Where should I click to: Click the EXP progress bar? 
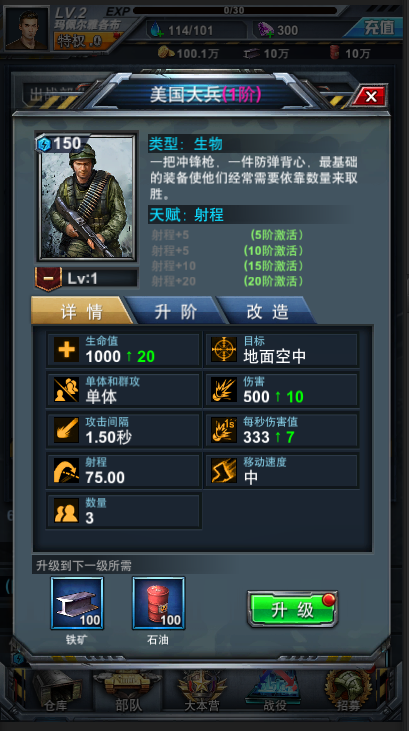coord(235,10)
